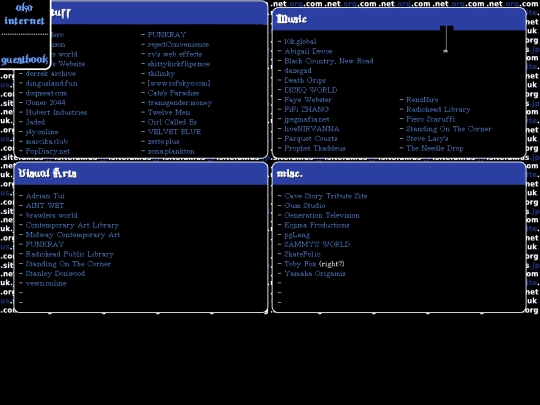This screenshot has height=405, width=540.
Task: Go to Kojima Productions
Action: [x=316, y=225]
